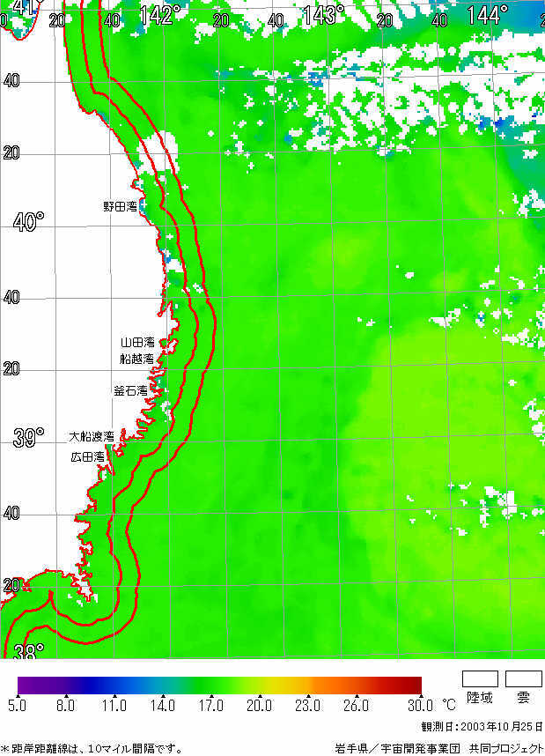Click the 20.0 scale value
This screenshot has width=545, height=756.
[259, 706]
